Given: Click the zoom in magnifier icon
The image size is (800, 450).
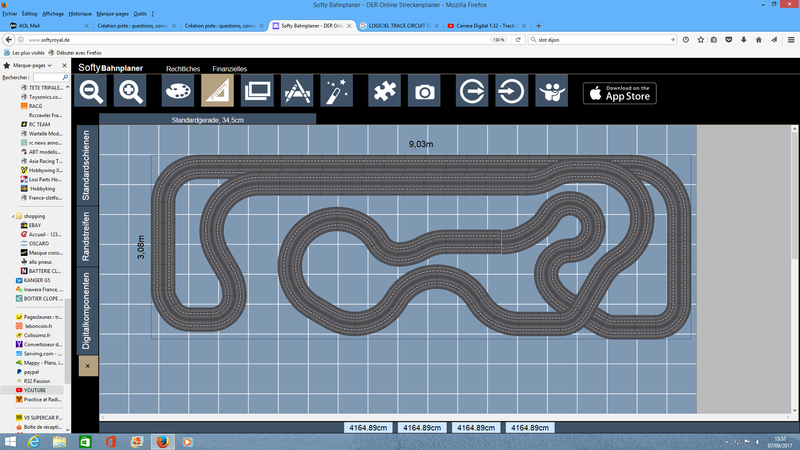Looking at the screenshot, I should coord(130,92).
